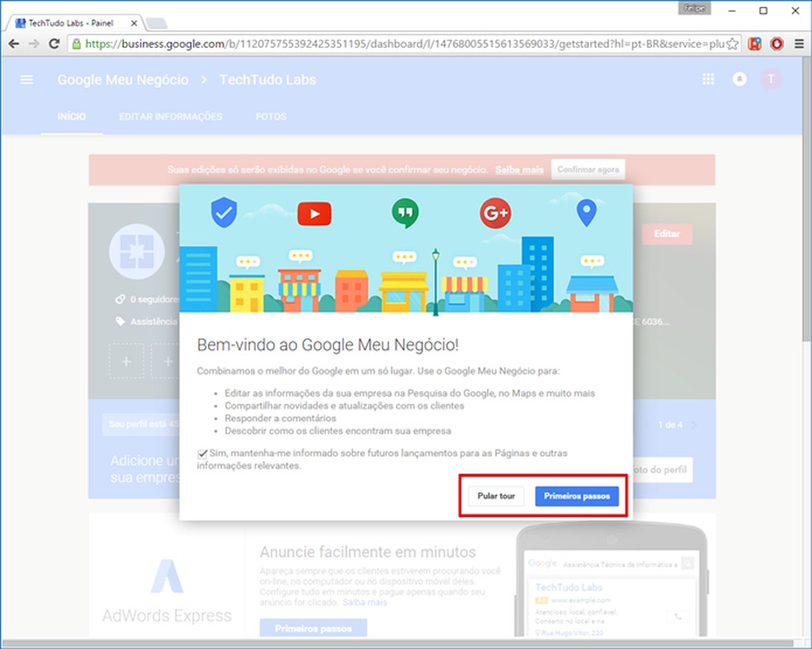
Task: Select the TechTudo Labs - Painel browser tab
Action: pos(75,23)
